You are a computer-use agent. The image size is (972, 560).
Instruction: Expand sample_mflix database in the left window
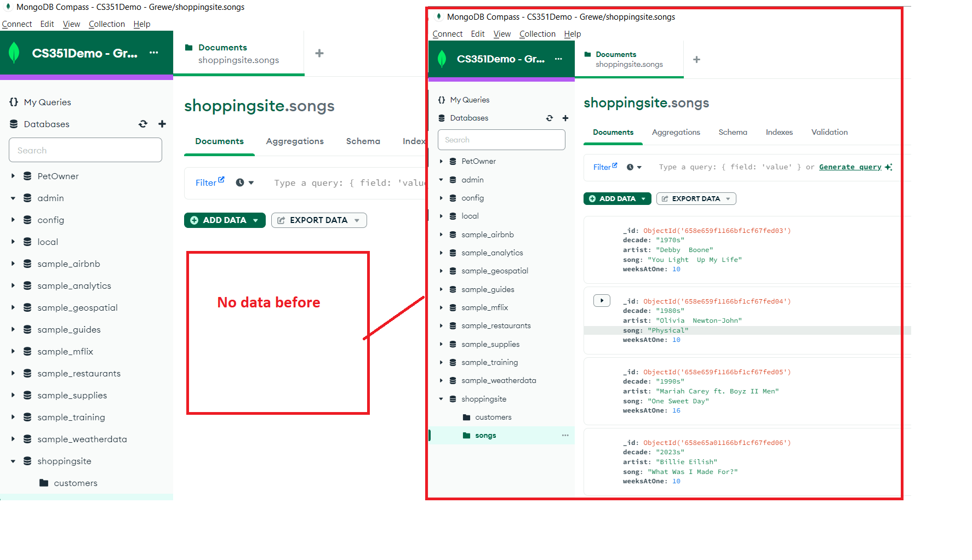13,352
